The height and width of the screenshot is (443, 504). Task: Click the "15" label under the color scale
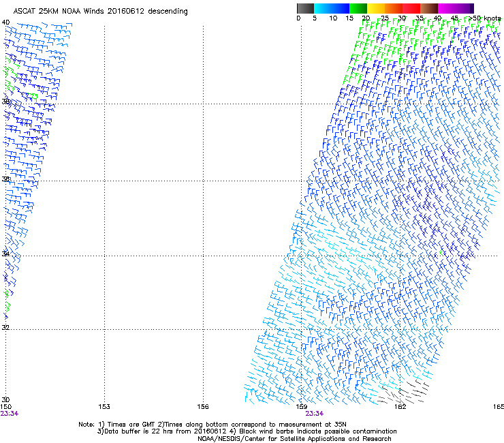click(x=349, y=18)
